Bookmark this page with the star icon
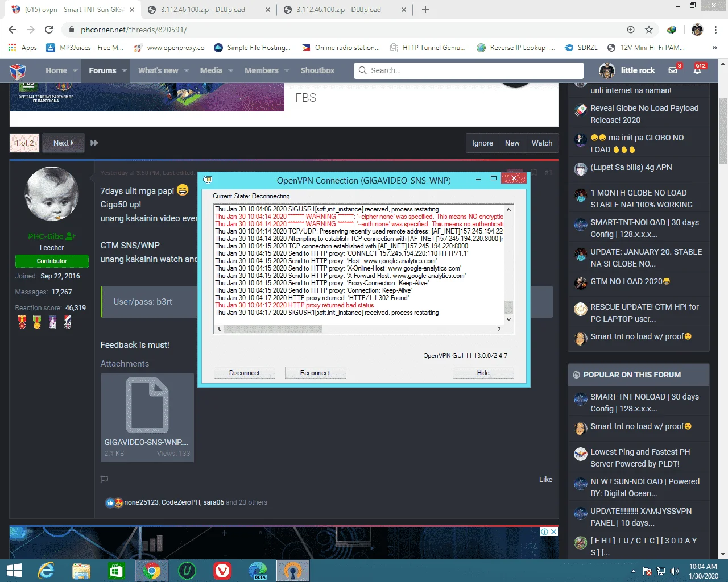 click(649, 30)
